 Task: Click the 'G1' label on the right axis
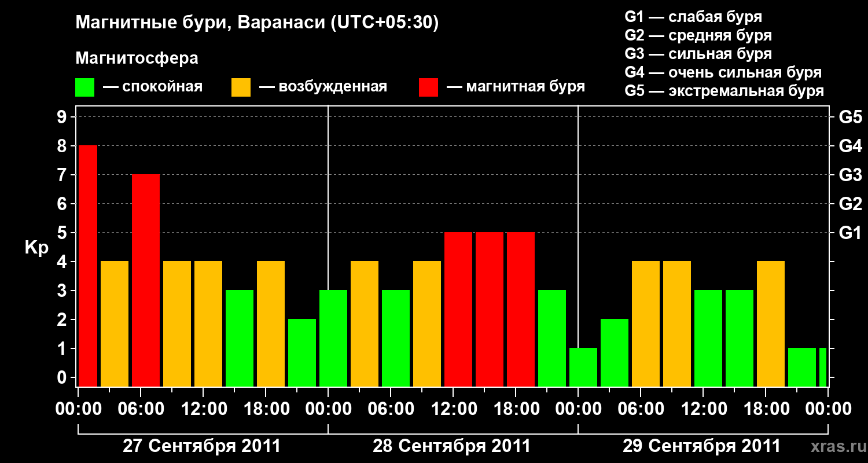click(850, 233)
